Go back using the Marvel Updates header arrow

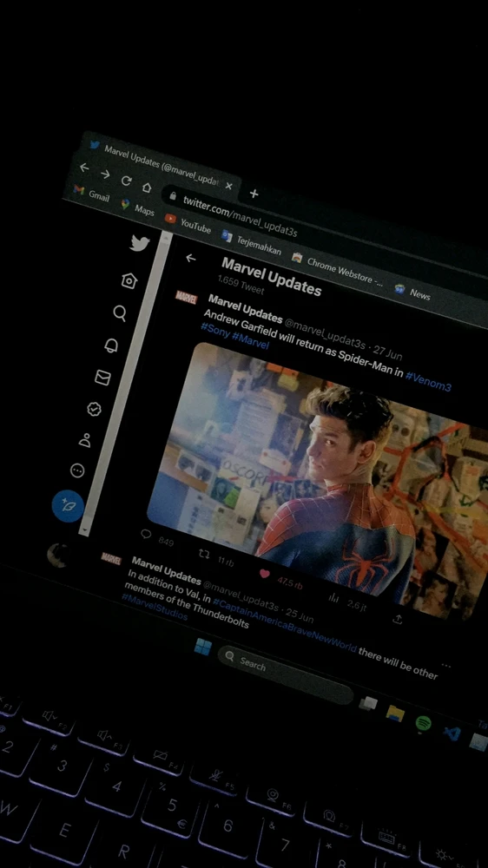coord(190,258)
